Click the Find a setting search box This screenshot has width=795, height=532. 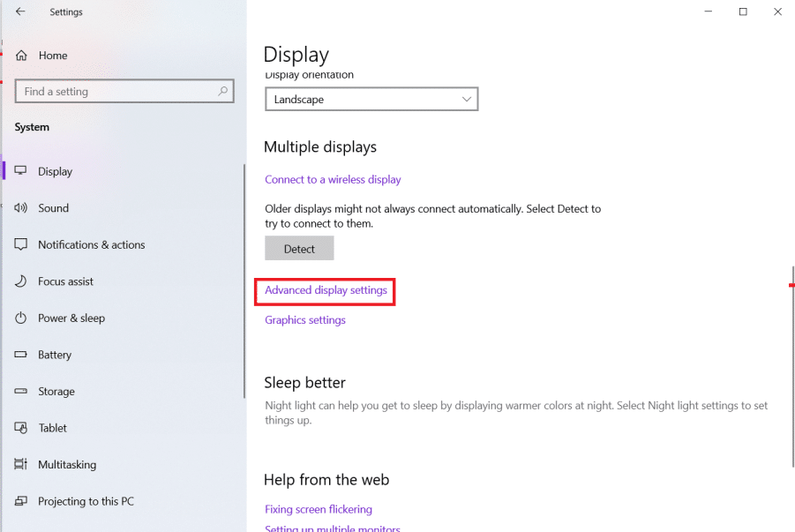(x=118, y=91)
